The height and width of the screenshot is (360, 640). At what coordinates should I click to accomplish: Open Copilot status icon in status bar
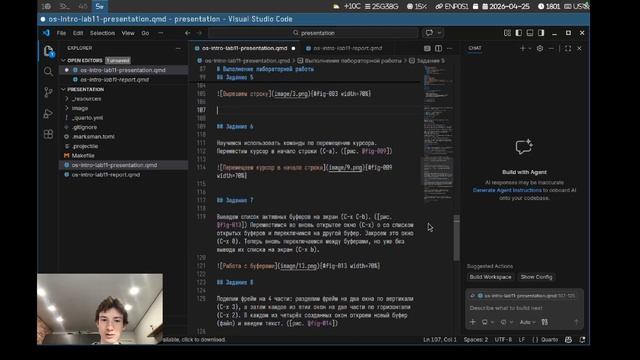pyautogui.click(x=568, y=340)
